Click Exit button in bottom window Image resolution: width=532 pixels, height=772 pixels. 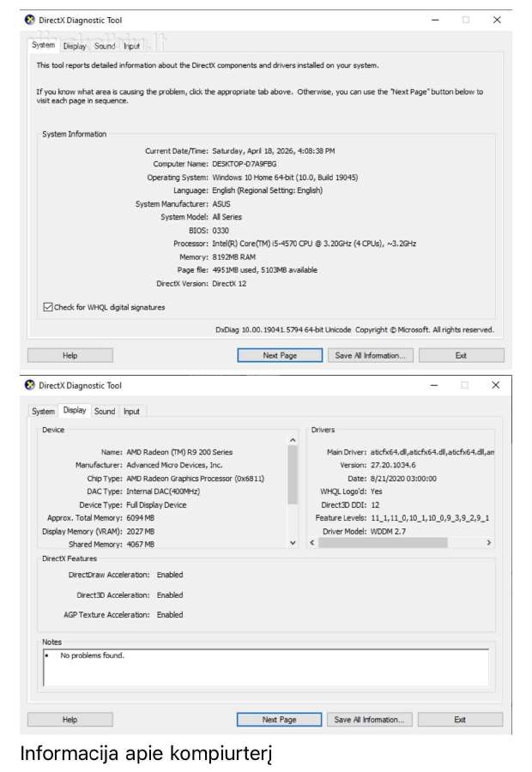(x=460, y=720)
